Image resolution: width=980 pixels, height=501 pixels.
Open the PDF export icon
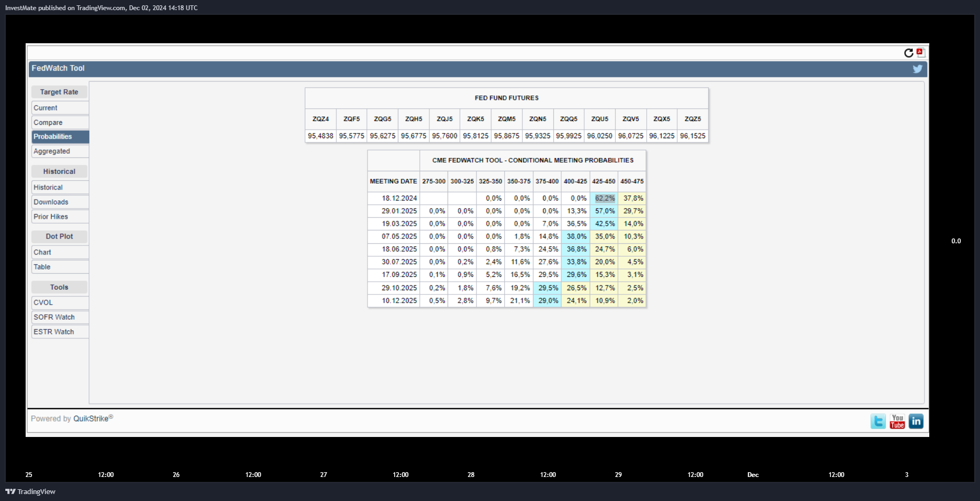(x=920, y=52)
